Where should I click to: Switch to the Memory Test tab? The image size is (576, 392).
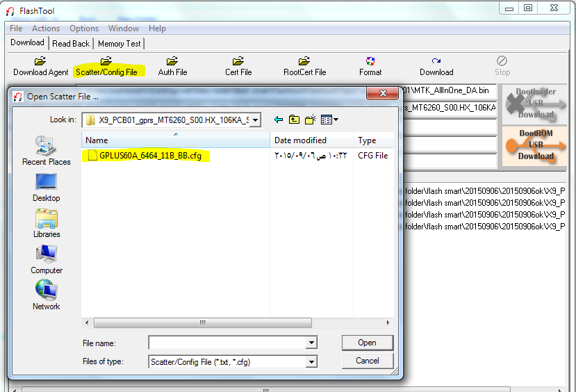tap(119, 44)
